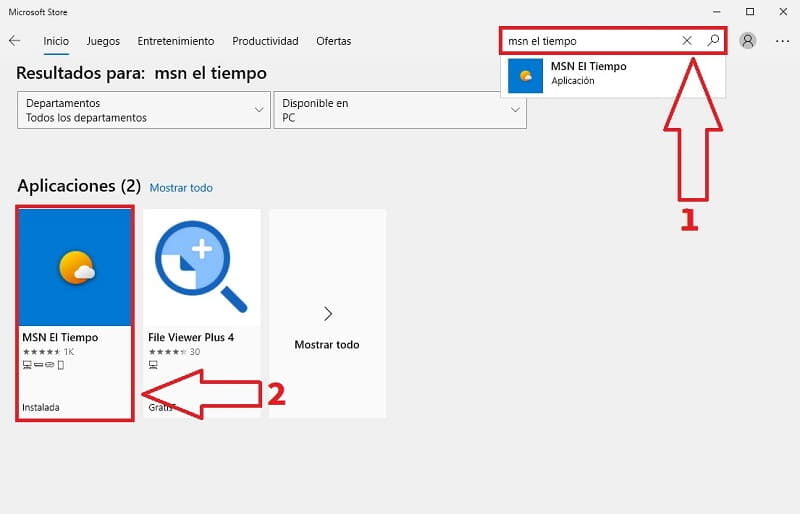The width and height of the screenshot is (800, 514).
Task: Open the Entretenimiento tab
Action: click(176, 41)
